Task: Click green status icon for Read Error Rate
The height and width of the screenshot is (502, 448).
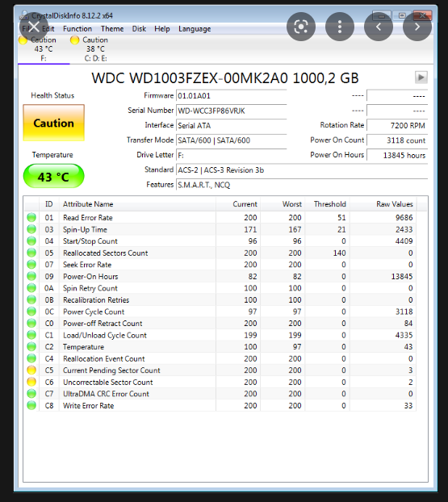Action: pyautogui.click(x=31, y=217)
